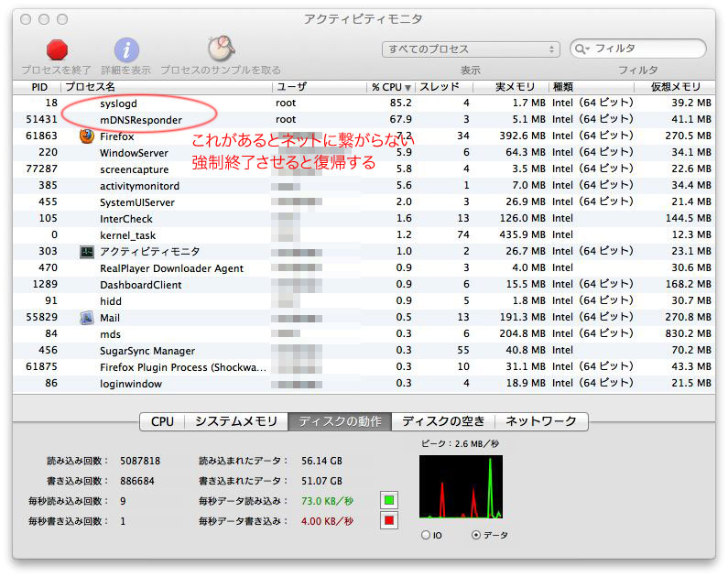
Task: Select the WindowServer process row
Action: tap(364, 153)
